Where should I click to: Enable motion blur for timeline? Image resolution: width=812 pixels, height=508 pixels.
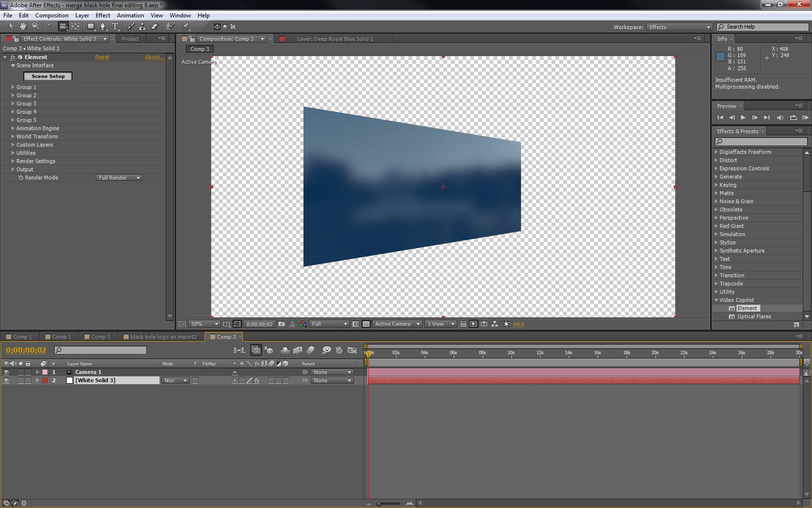pos(310,350)
